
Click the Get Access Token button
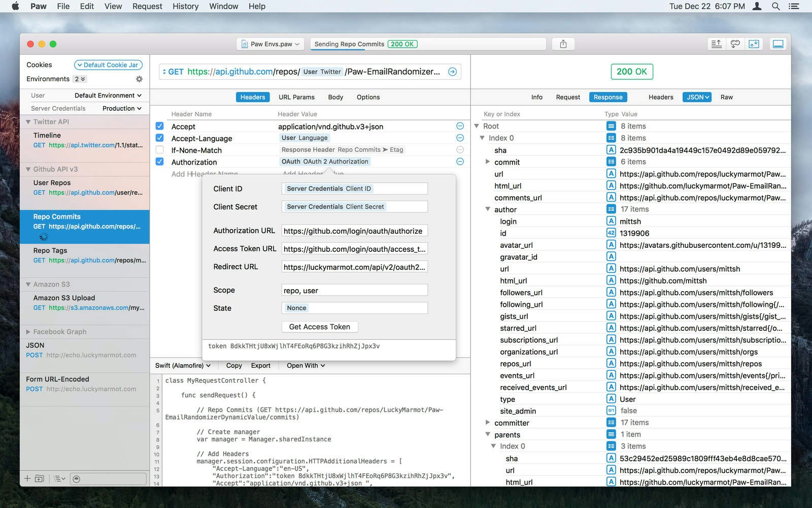tap(320, 327)
